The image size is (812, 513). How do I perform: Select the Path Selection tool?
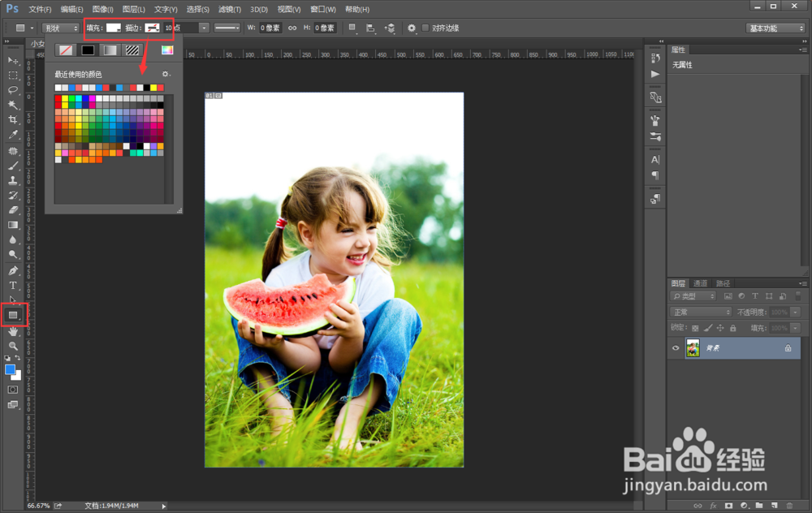point(13,300)
